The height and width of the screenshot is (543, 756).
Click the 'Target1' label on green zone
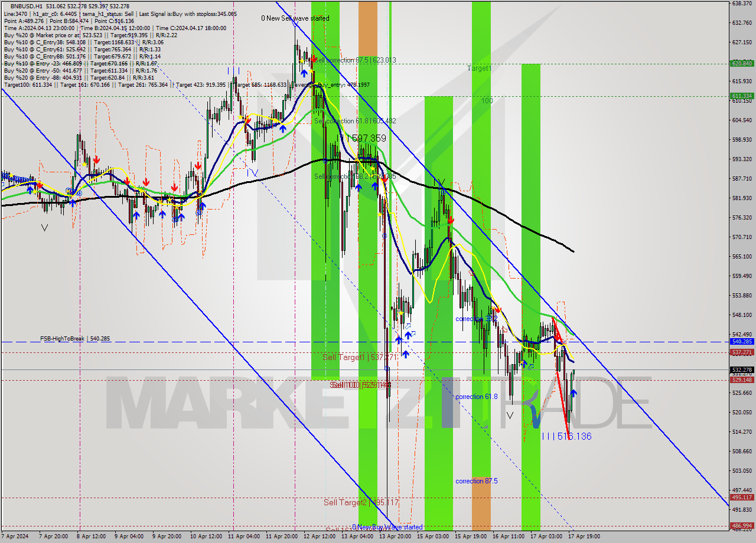479,68
